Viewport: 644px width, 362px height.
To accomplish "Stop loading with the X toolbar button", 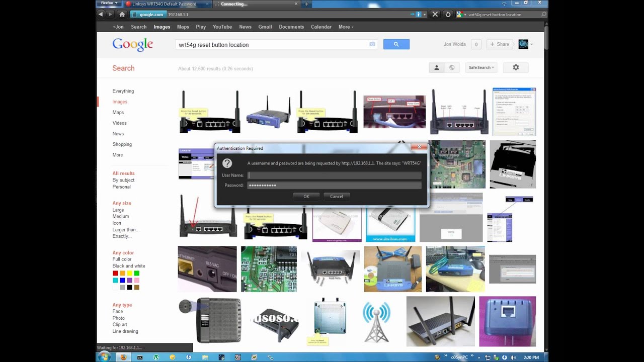I will point(435,15).
